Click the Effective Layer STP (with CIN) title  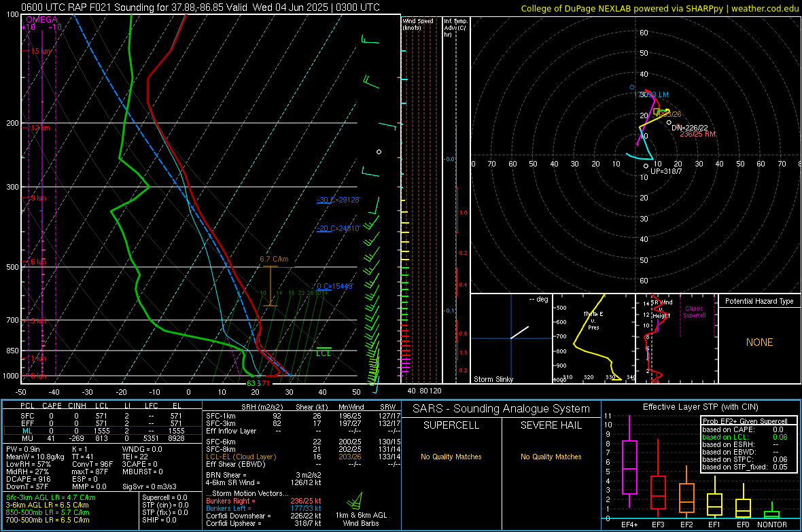pyautogui.click(x=700, y=407)
